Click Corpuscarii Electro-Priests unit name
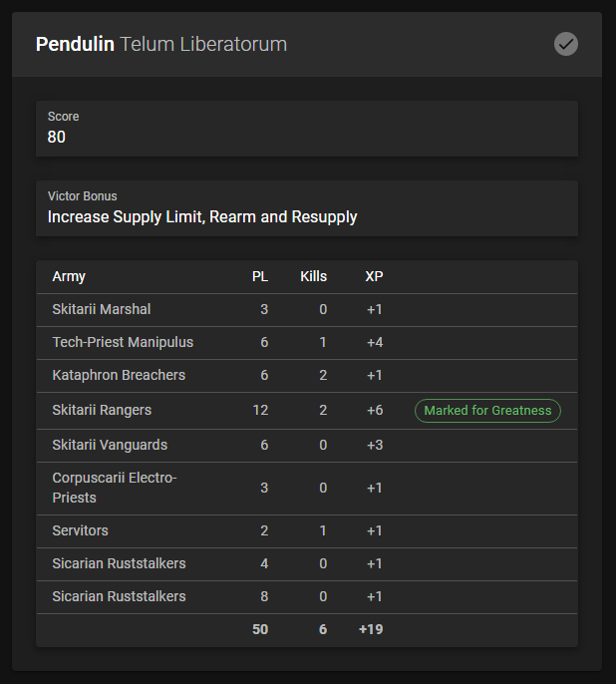This screenshot has width=616, height=684. (x=114, y=488)
